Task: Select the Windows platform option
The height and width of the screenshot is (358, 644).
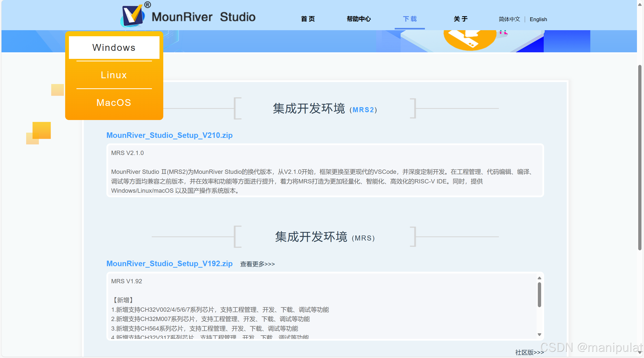Action: click(x=114, y=48)
